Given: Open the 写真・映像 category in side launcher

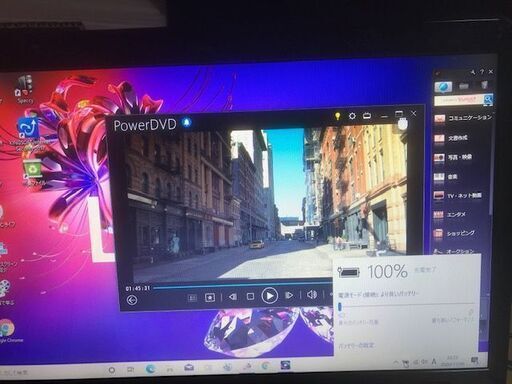Looking at the screenshot, I should coord(453,157).
